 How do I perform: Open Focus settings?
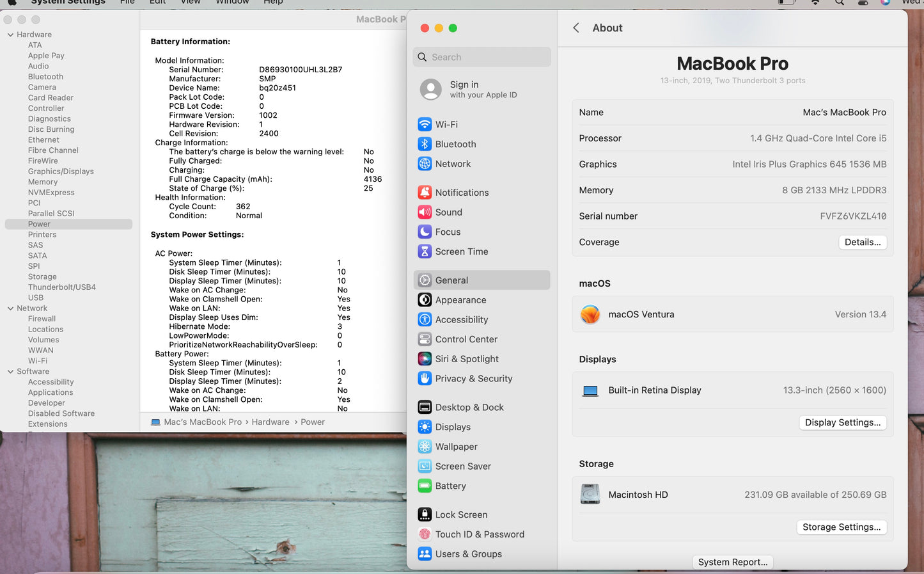point(448,232)
